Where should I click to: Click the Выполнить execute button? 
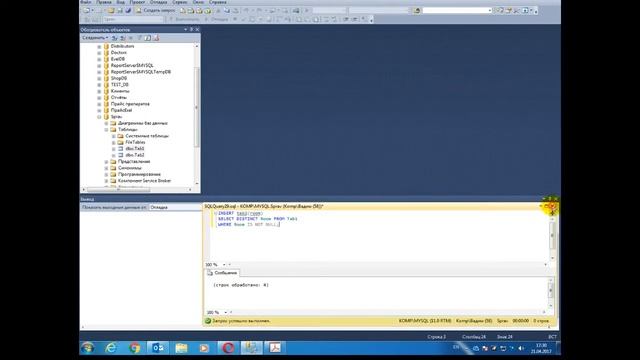(184, 19)
